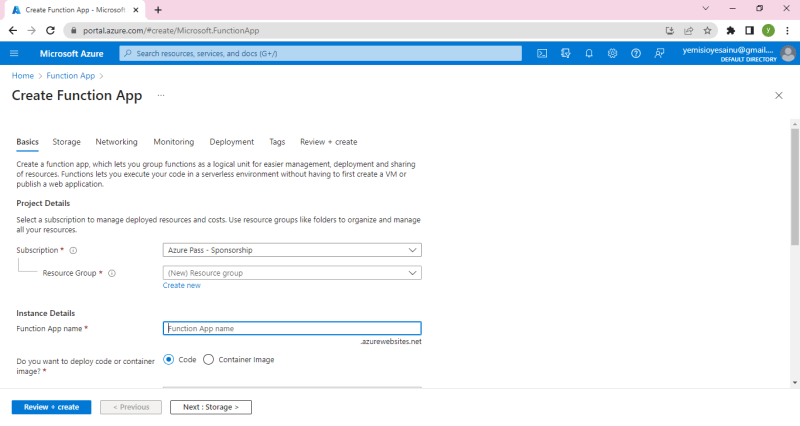The width and height of the screenshot is (800, 426).
Task: Click the Project Details heading
Action: pyautogui.click(x=43, y=203)
